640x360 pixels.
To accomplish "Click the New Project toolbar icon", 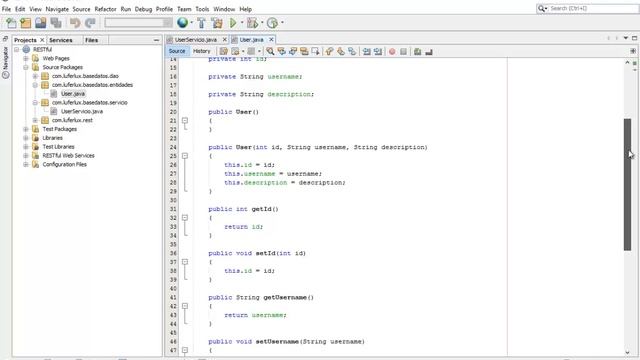I will (26, 23).
